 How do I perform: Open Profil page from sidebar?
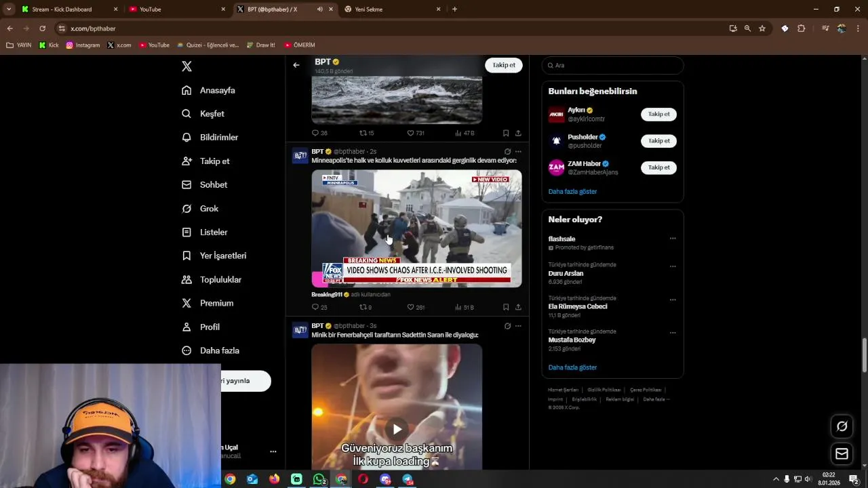pyautogui.click(x=201, y=327)
